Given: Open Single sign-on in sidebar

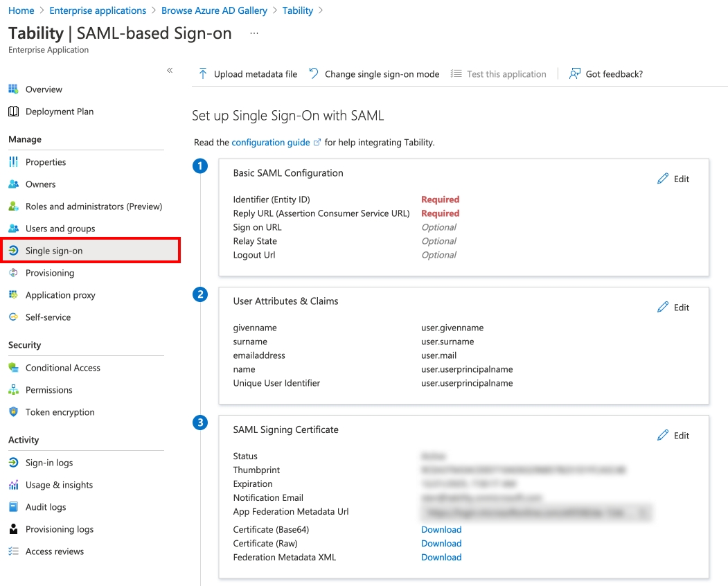Looking at the screenshot, I should 54,251.
